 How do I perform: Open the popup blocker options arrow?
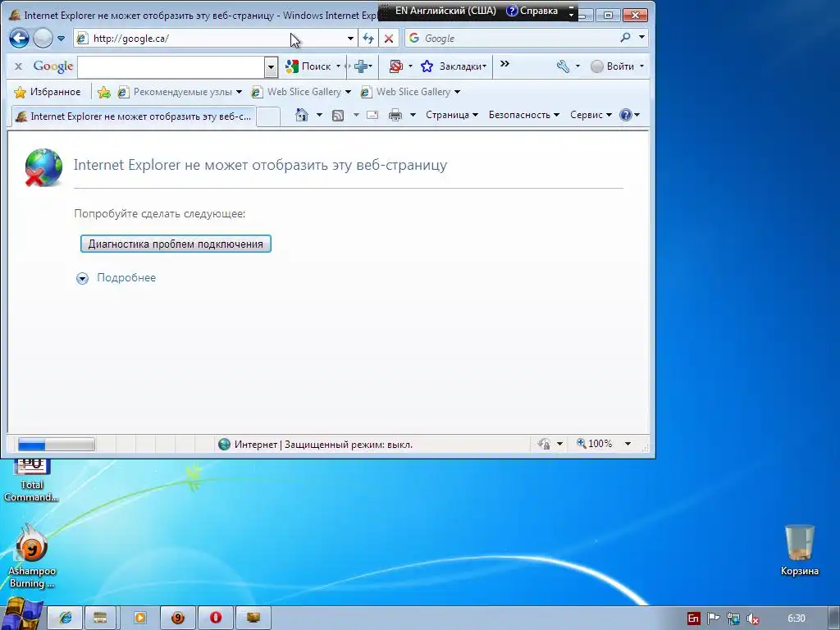tap(410, 66)
